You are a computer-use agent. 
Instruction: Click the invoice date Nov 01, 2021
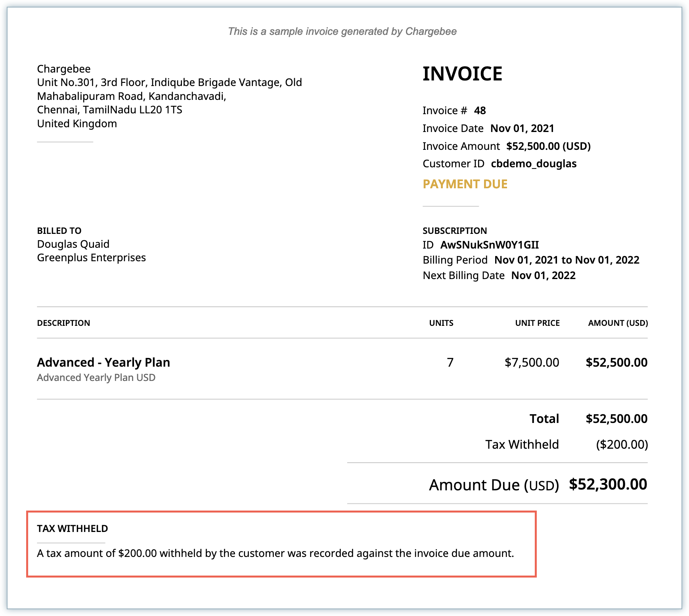[x=522, y=128]
